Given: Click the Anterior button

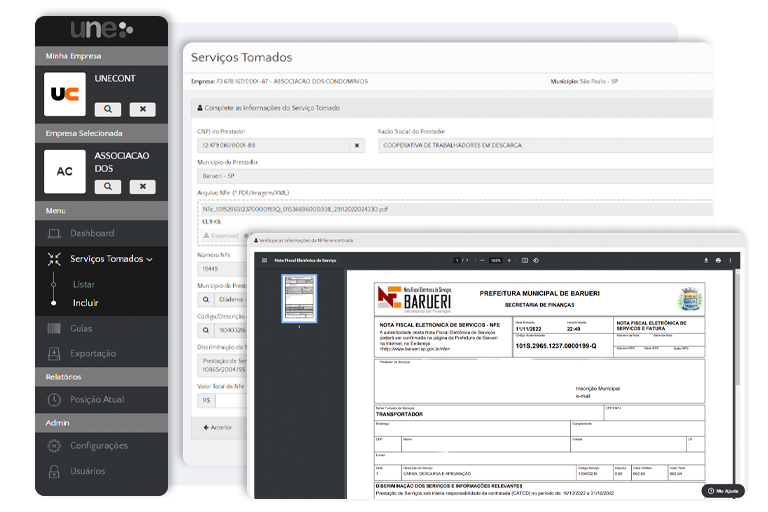Looking at the screenshot, I should click(x=218, y=427).
